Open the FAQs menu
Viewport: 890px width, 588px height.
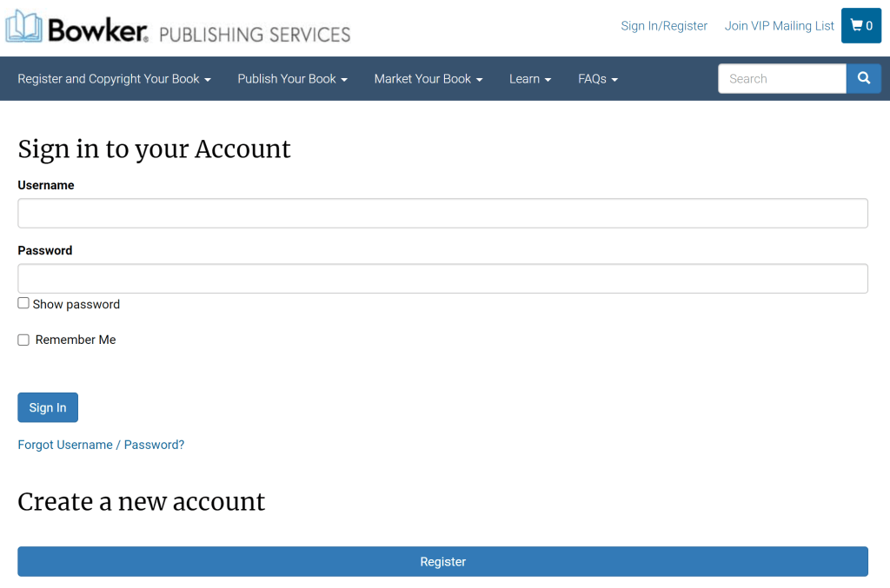597,79
